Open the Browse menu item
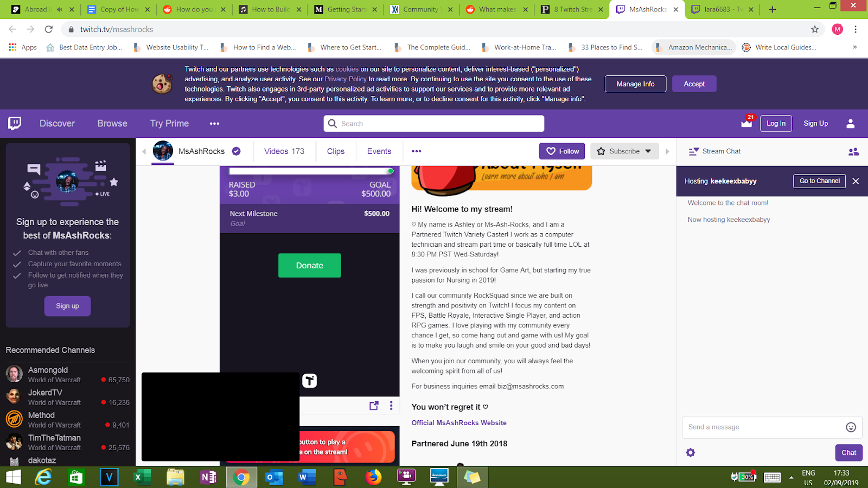 112,124
